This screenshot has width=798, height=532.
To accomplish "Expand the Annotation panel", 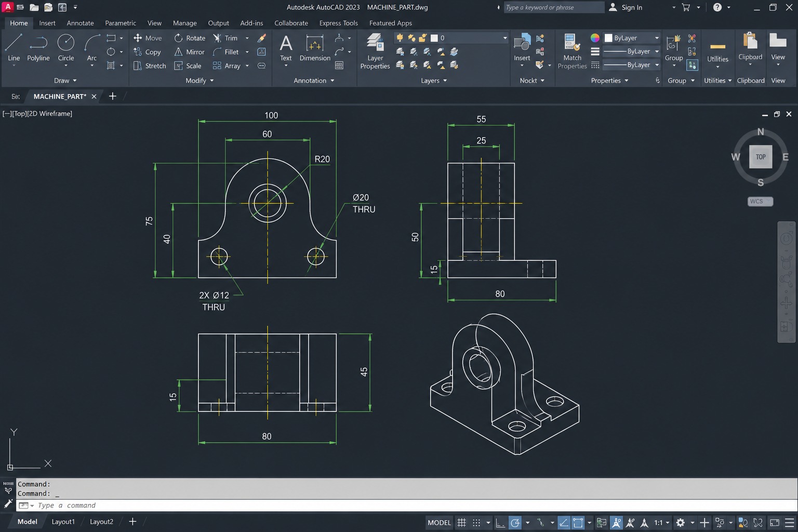I will [314, 81].
